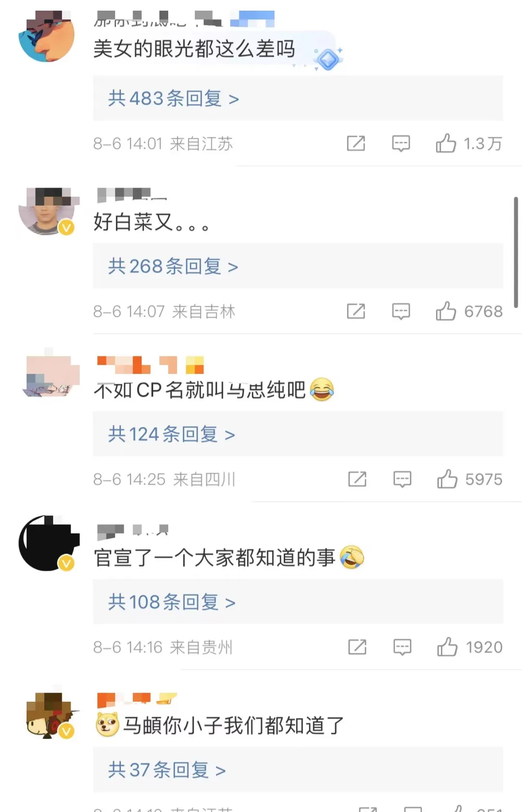Expand the 共268条回复 thread
The height and width of the screenshot is (812, 522).
tap(298, 266)
